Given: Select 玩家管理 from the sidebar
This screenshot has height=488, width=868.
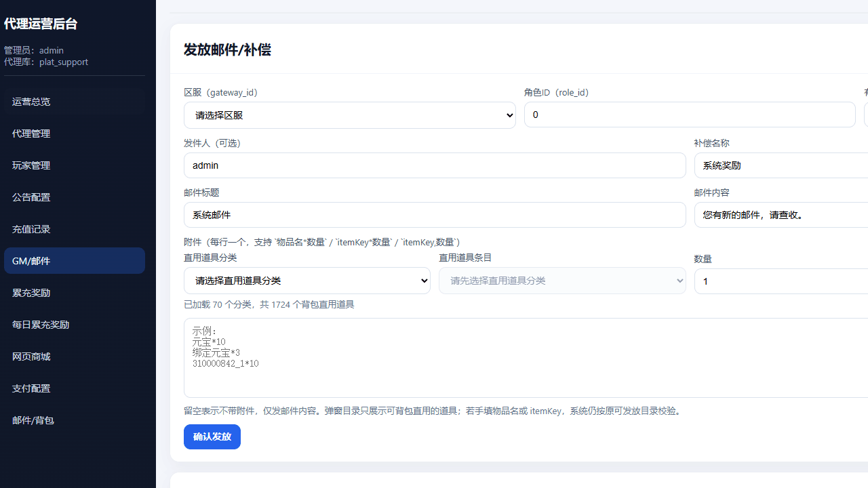Looking at the screenshot, I should (31, 165).
